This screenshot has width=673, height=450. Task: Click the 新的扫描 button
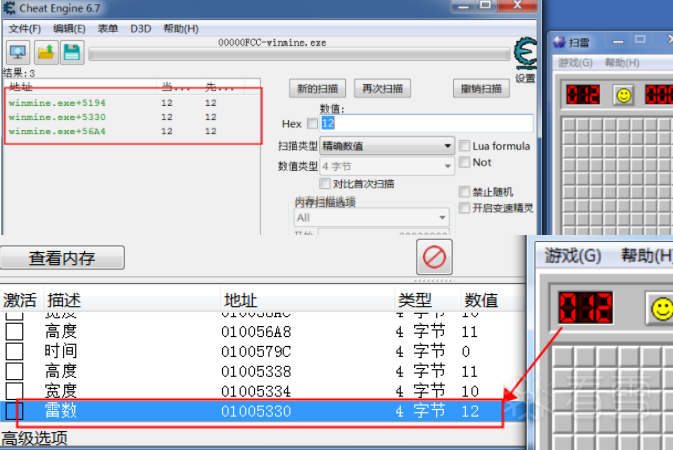[x=318, y=89]
